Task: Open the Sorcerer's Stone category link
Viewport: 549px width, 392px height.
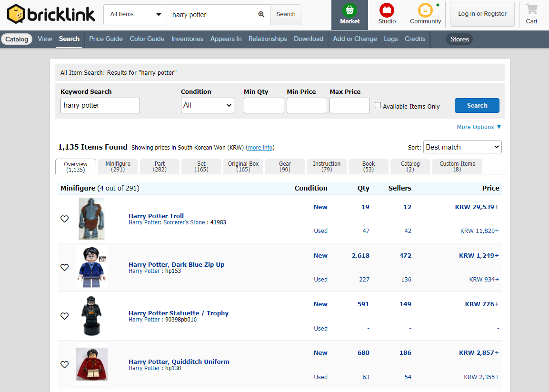Action: (x=184, y=222)
